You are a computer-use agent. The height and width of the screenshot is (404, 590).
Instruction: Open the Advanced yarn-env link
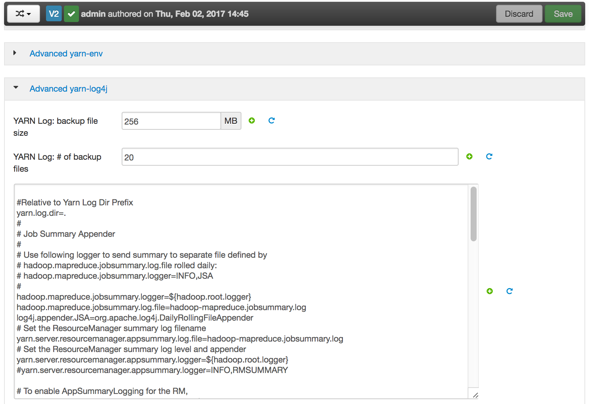(66, 53)
